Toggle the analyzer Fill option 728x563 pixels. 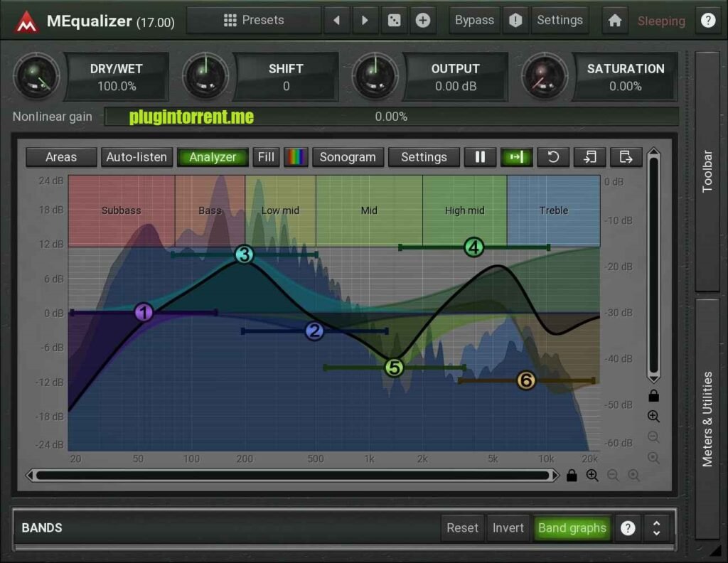coord(266,157)
